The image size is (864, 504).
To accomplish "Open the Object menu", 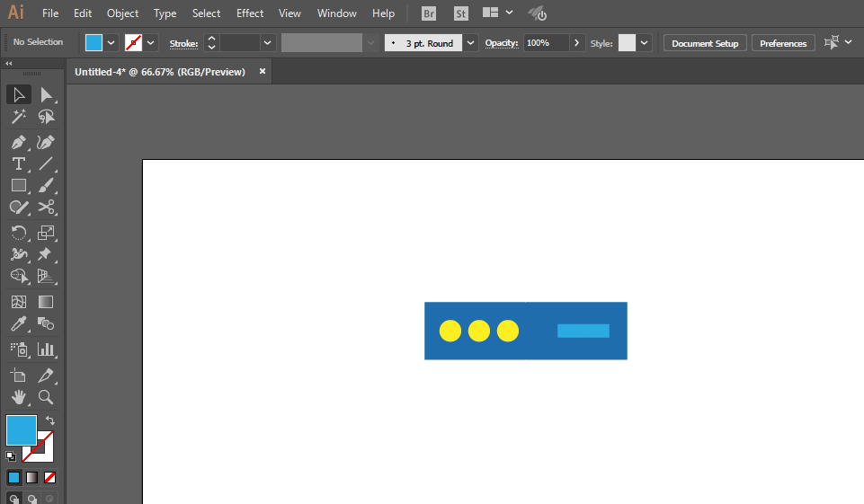I will [x=122, y=13].
